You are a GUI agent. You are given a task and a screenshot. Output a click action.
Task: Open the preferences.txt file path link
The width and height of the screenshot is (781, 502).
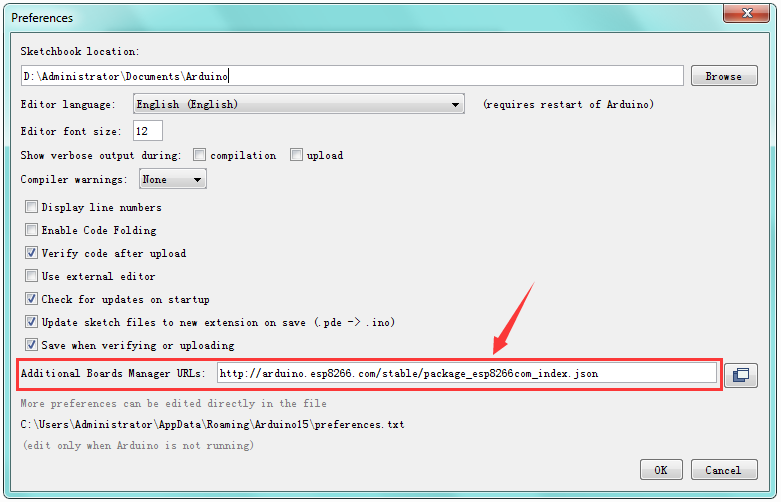tap(212, 425)
